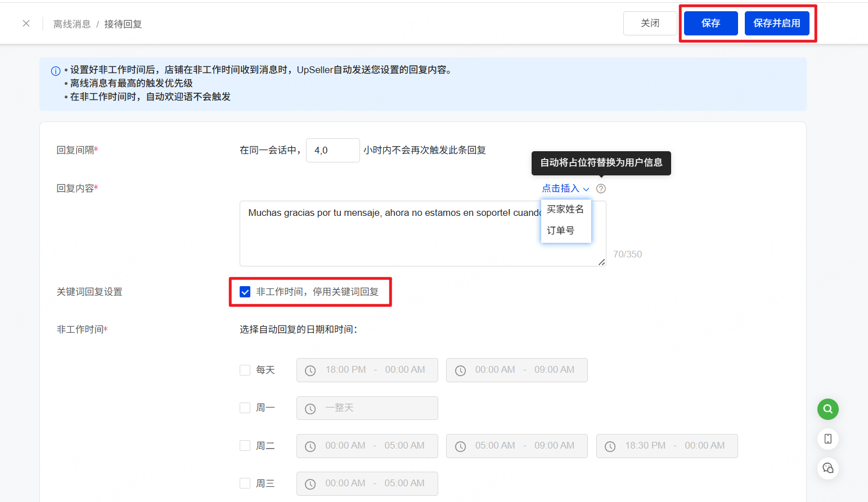Viewport: 868px width, 502px height.
Task: Select 买家姓名 from the insert menu
Action: click(x=565, y=209)
